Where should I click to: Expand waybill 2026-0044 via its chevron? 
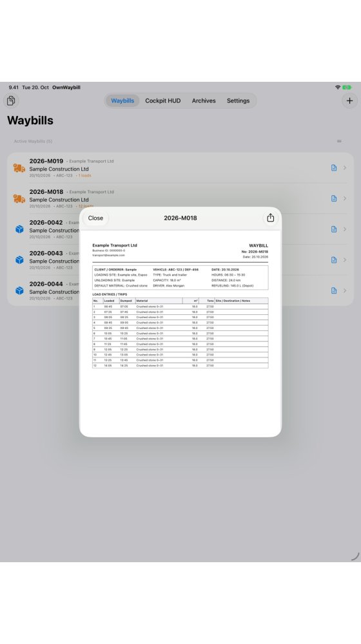(x=345, y=291)
